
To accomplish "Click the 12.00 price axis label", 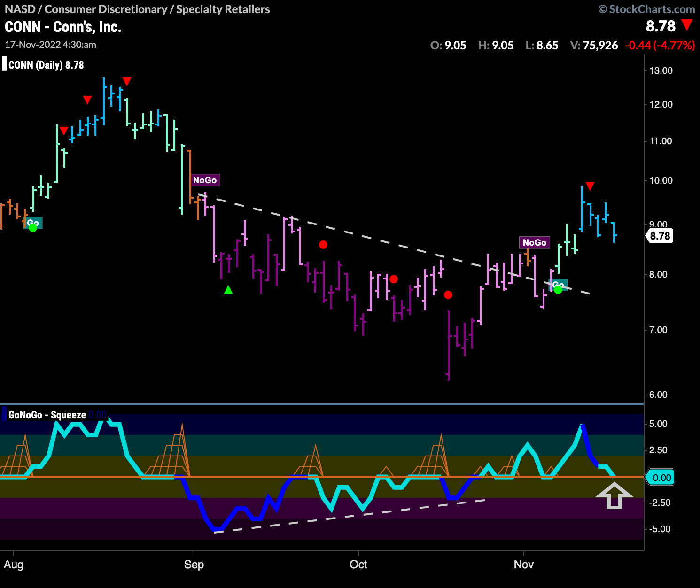I will point(661,104).
